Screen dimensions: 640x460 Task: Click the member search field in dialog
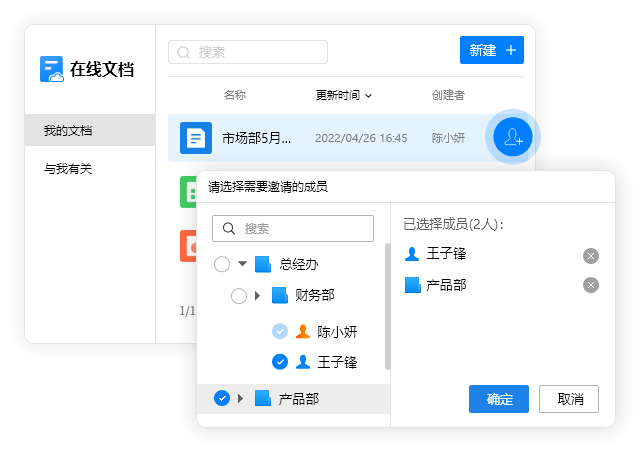292,228
